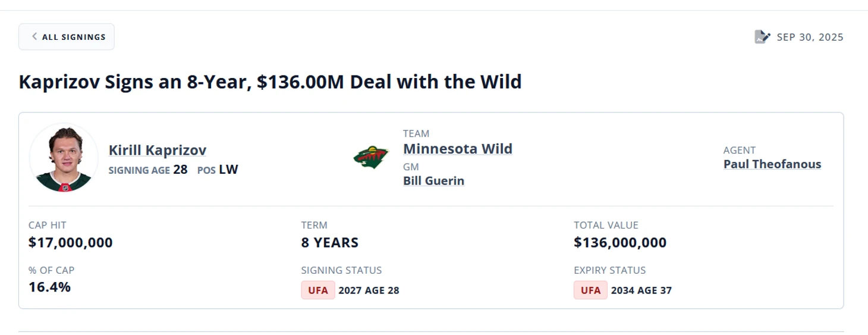Open the Minnesota Wild team link
The height and width of the screenshot is (335, 868).
point(457,149)
